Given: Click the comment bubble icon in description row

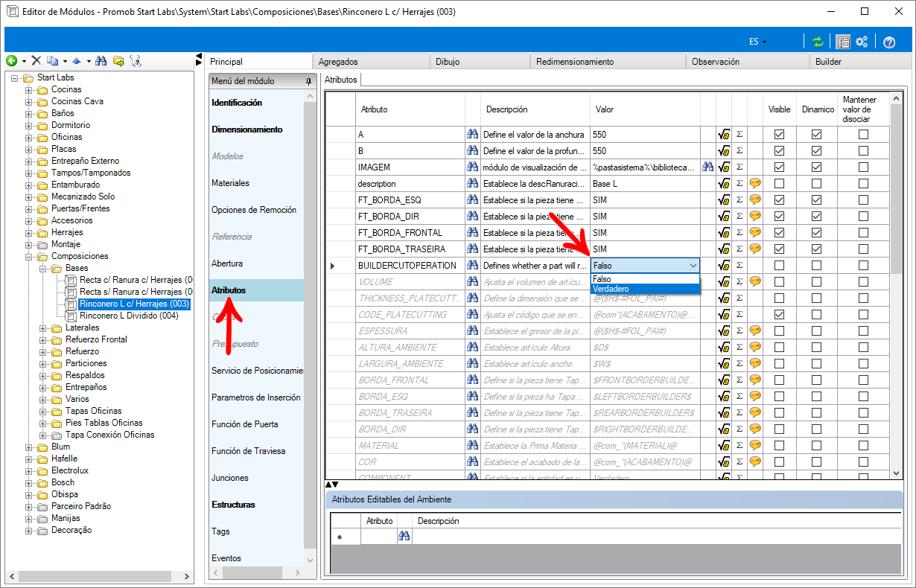Looking at the screenshot, I should point(754,183).
